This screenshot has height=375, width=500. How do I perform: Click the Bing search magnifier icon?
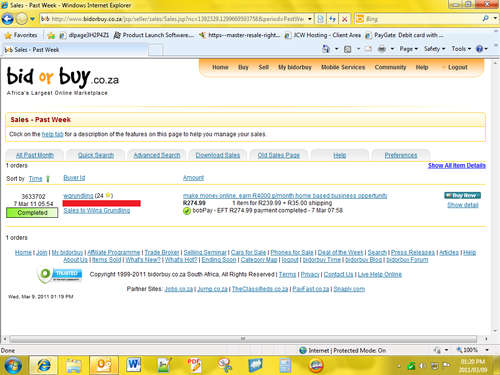486,19
